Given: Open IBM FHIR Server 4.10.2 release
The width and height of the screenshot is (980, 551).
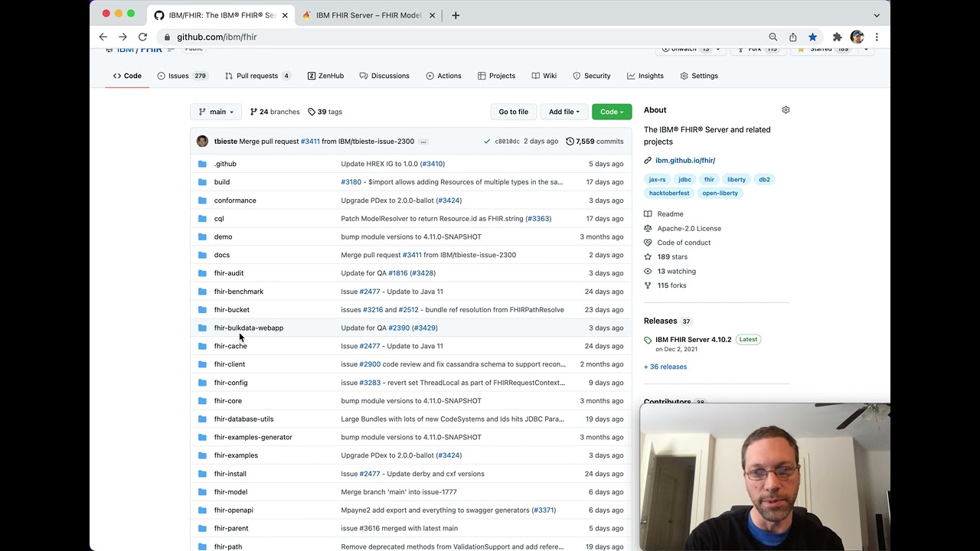Looking at the screenshot, I should pos(693,339).
